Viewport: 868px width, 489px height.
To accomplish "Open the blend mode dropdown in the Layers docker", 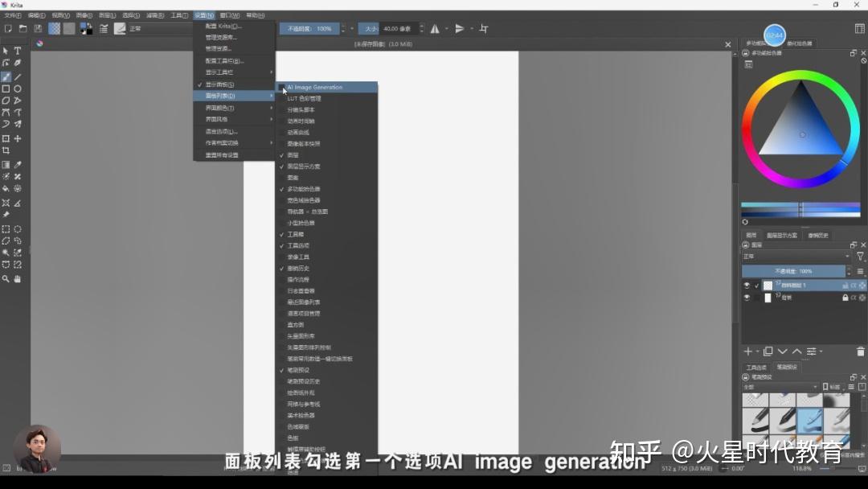I will [796, 256].
